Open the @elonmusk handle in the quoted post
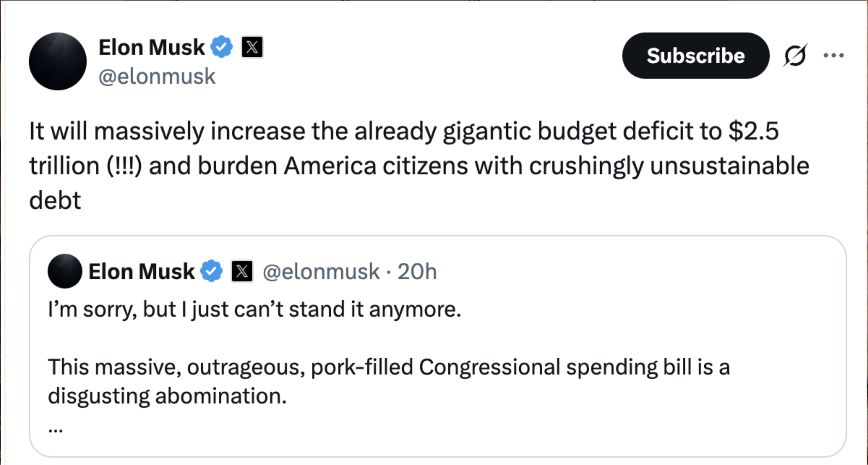 coord(321,272)
